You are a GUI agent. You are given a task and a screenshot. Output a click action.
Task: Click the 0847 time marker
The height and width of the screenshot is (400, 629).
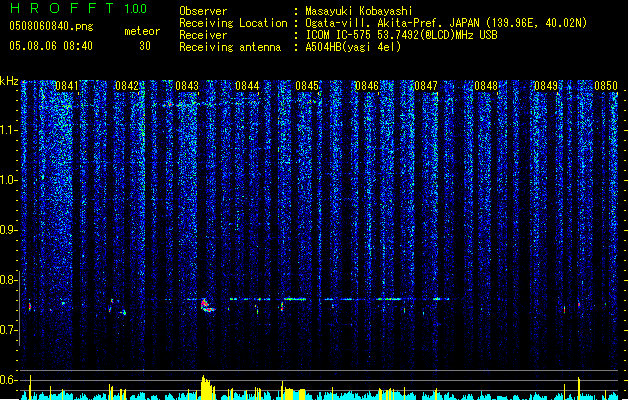coord(426,86)
